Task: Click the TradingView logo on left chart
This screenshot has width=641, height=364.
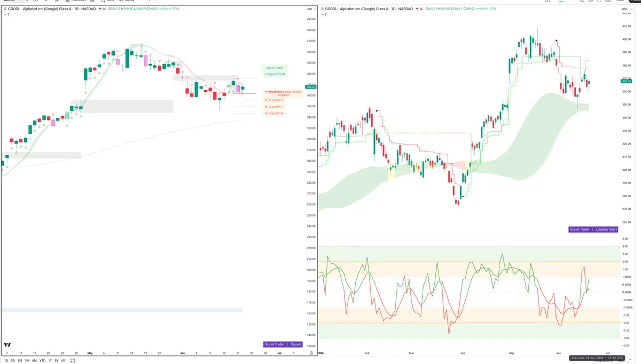Action: point(7,345)
